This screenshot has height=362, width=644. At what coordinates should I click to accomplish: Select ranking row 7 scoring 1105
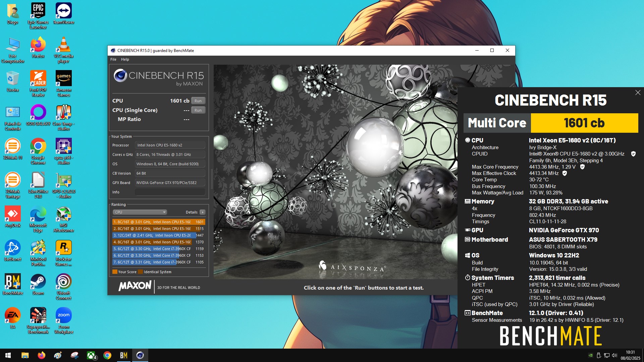pos(158,262)
